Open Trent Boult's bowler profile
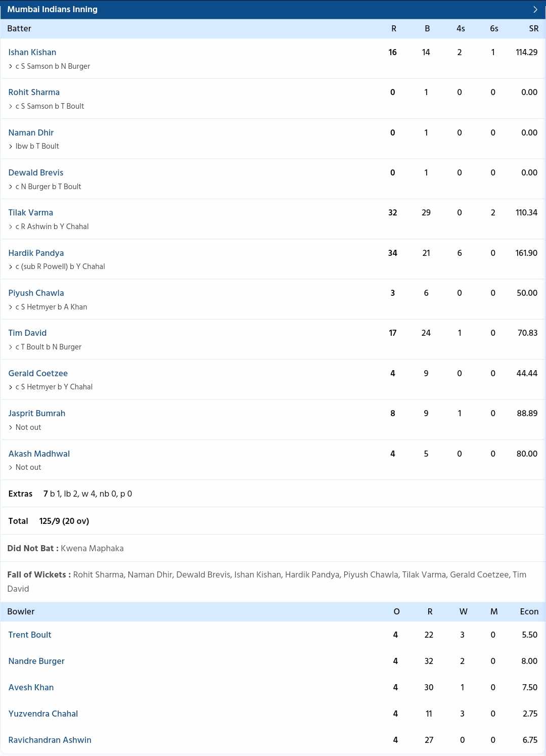The image size is (546, 756). [x=30, y=635]
